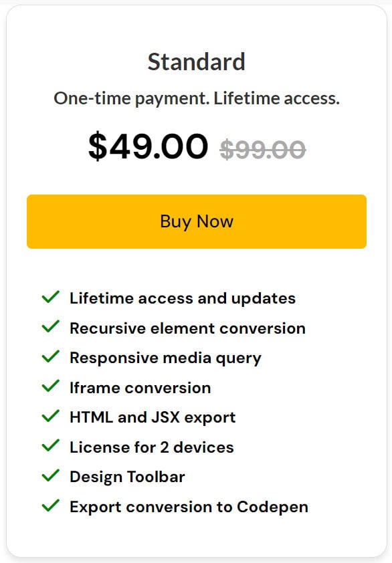Image resolution: width=392 pixels, height=563 pixels.
Task: Click the Buy Now button
Action: [x=197, y=221]
